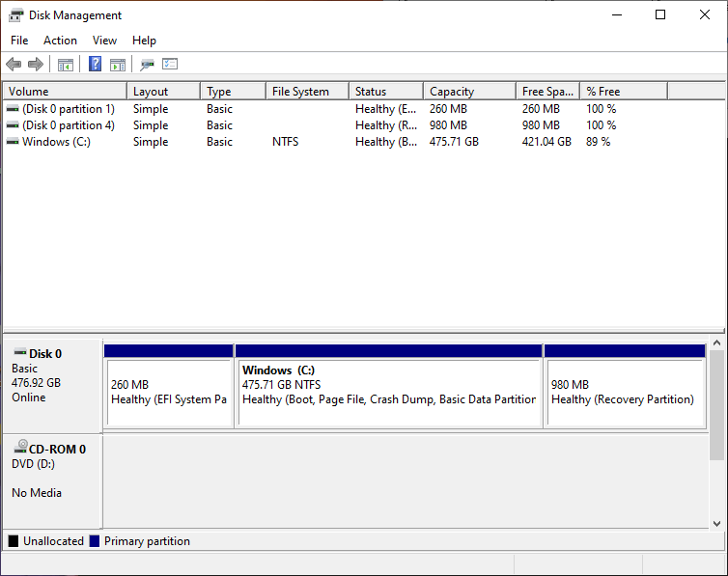Sort by Status column header

(386, 92)
